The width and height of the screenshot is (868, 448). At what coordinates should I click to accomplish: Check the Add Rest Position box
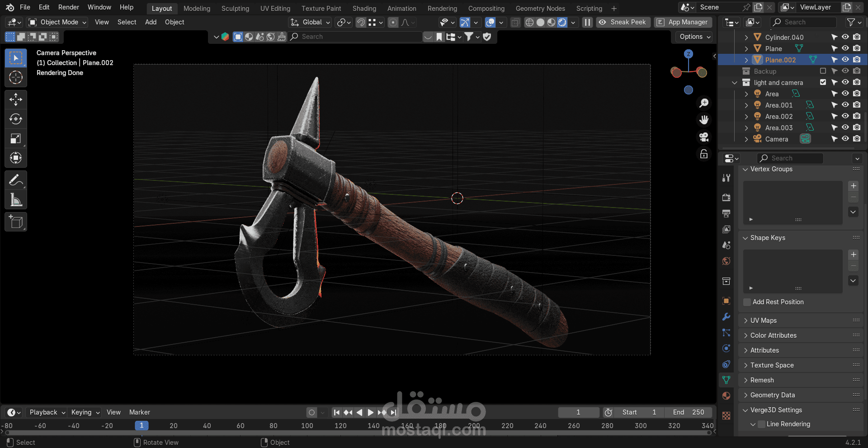[747, 302]
